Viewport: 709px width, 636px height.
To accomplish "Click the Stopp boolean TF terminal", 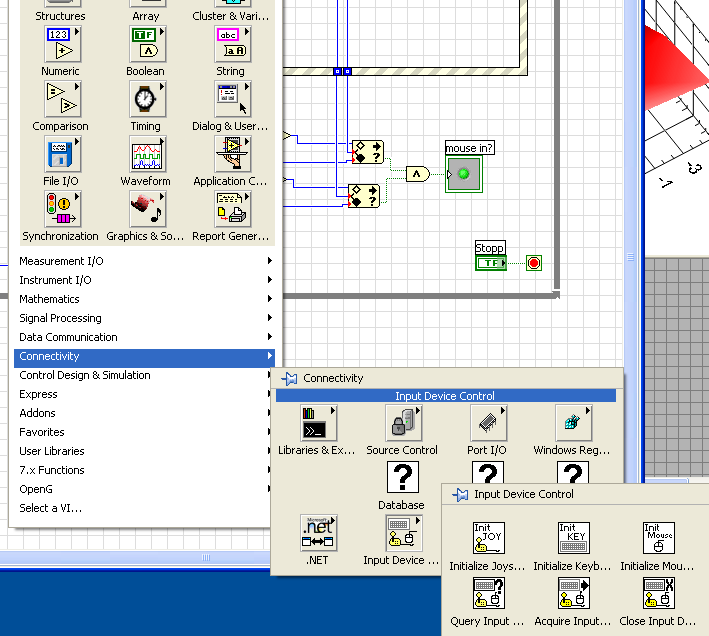I will tap(491, 263).
